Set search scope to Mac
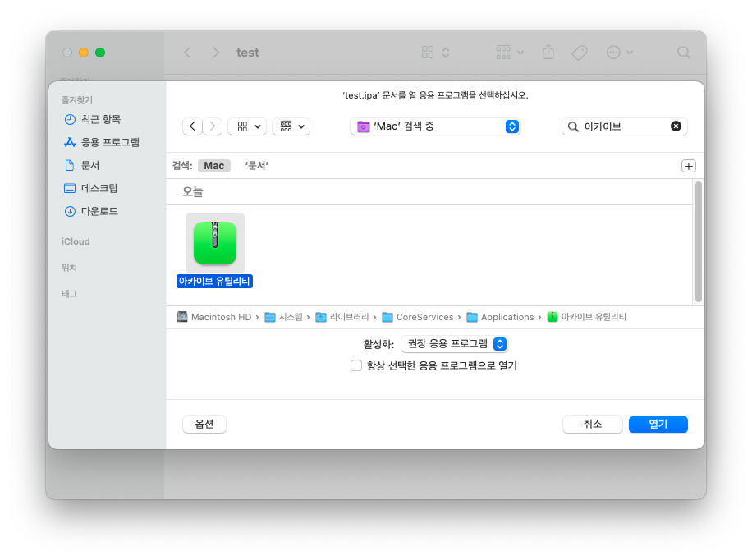Screen dimensions: 752x560 (214, 166)
